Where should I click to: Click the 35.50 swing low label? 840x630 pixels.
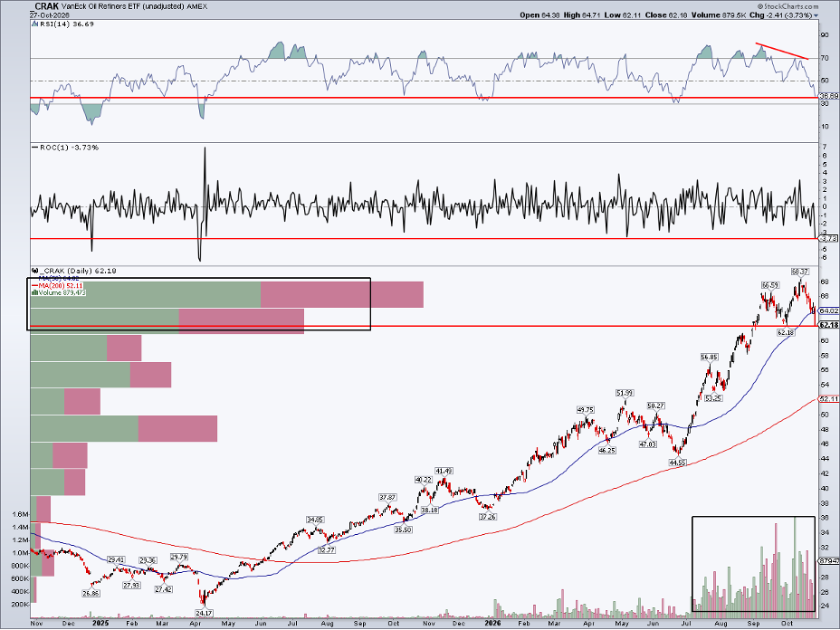(x=403, y=530)
